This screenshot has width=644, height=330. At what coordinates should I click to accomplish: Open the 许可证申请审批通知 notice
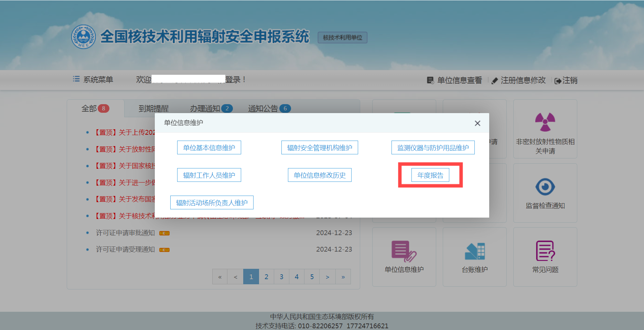tap(125, 233)
